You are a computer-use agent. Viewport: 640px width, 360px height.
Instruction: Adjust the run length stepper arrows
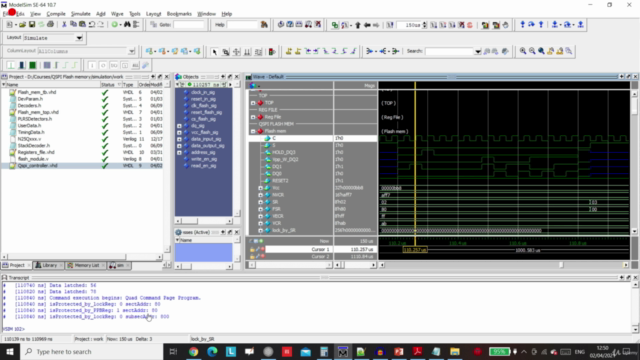[x=424, y=25]
